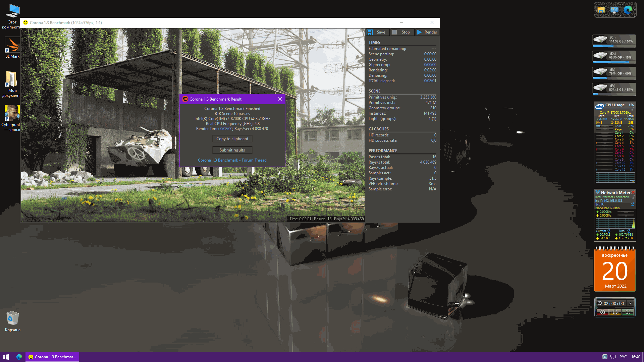The width and height of the screenshot is (644, 362).
Task: Open Control Panel icon in gadget launcher
Action: point(614,10)
